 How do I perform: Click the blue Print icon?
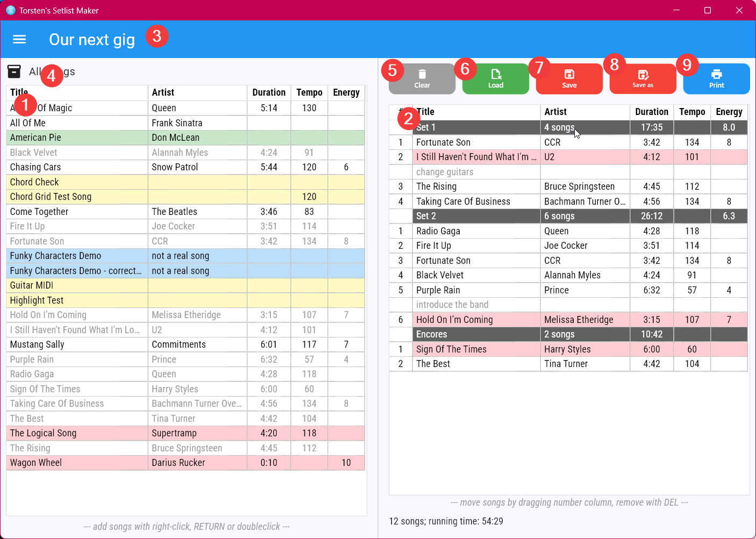(x=716, y=78)
